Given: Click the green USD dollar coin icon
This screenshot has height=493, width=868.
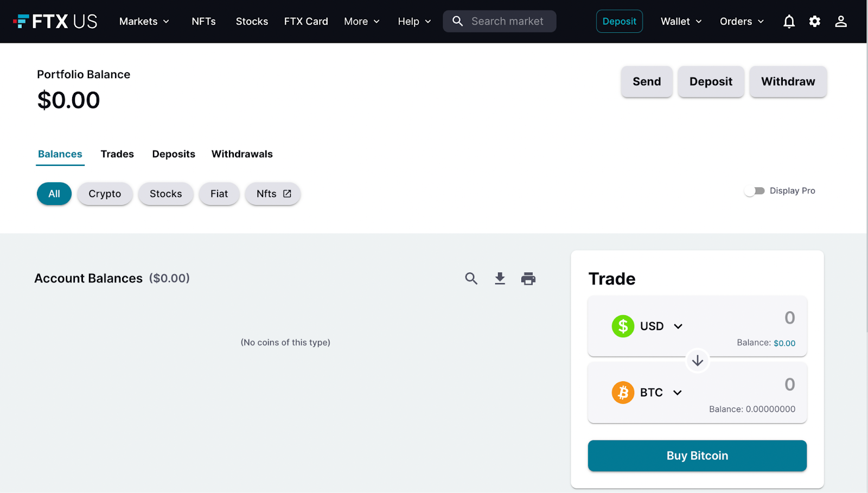Looking at the screenshot, I should click(x=623, y=326).
